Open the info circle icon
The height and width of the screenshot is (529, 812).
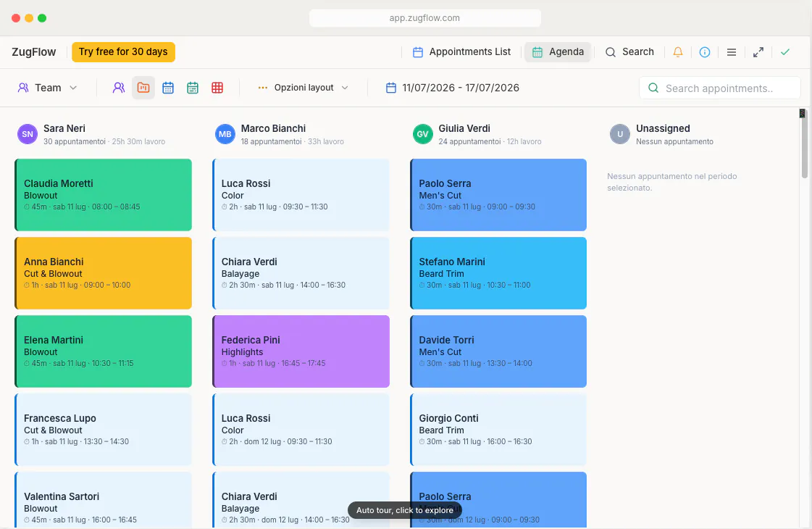point(705,51)
